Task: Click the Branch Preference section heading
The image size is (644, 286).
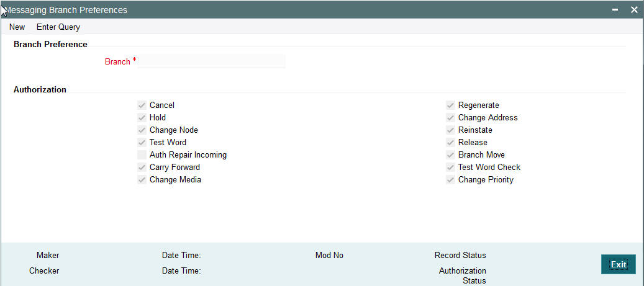Action: (x=50, y=44)
